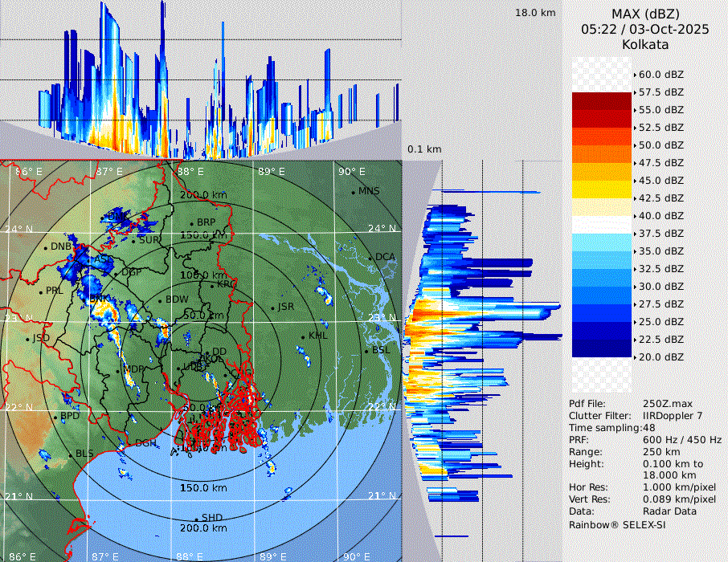Select the JSR station marker
Image resolution: width=728 pixels, height=562 pixels.
pos(272,307)
